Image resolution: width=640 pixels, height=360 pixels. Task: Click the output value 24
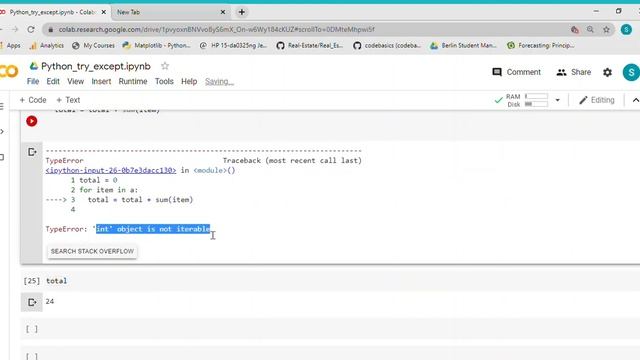click(50, 301)
